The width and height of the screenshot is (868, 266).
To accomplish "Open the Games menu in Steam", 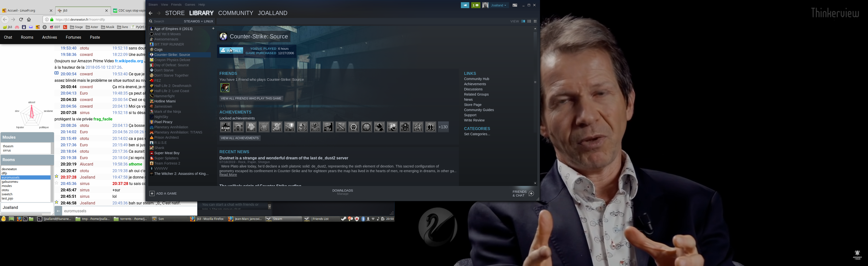I will [x=190, y=5].
